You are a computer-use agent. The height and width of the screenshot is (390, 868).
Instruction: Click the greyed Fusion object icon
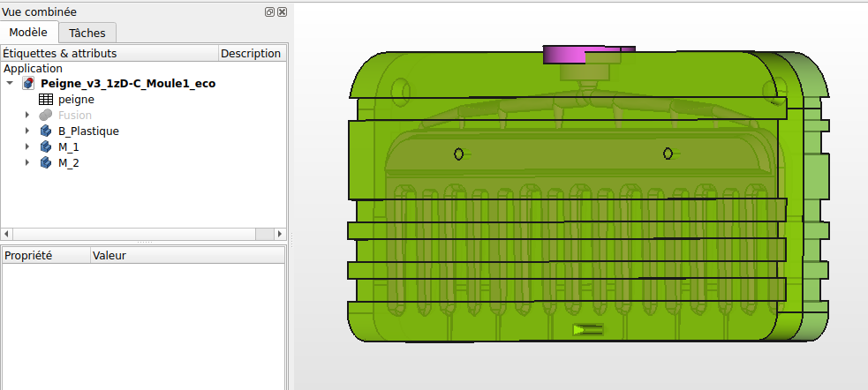coord(46,116)
